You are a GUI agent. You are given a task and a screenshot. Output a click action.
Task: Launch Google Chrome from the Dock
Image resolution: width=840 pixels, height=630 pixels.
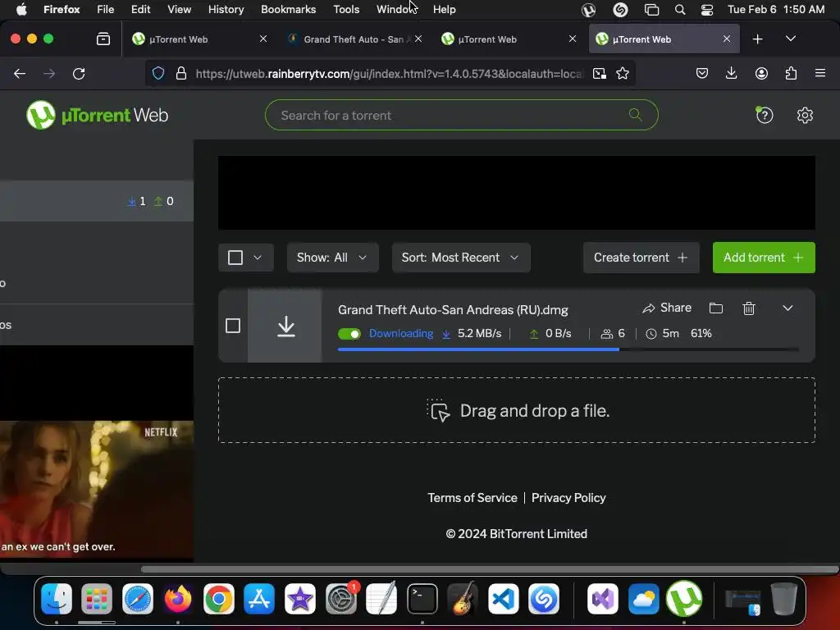pos(218,598)
